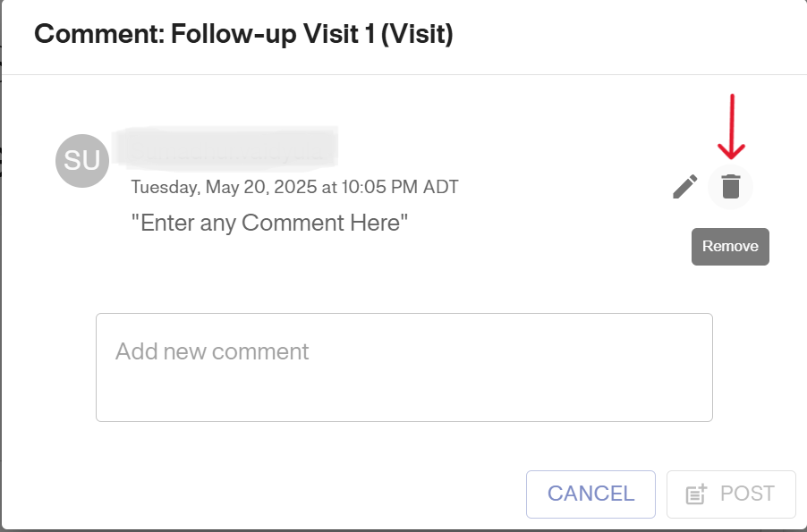The image size is (807, 532).
Task: Click the Remove tooltip label
Action: pyautogui.click(x=730, y=247)
